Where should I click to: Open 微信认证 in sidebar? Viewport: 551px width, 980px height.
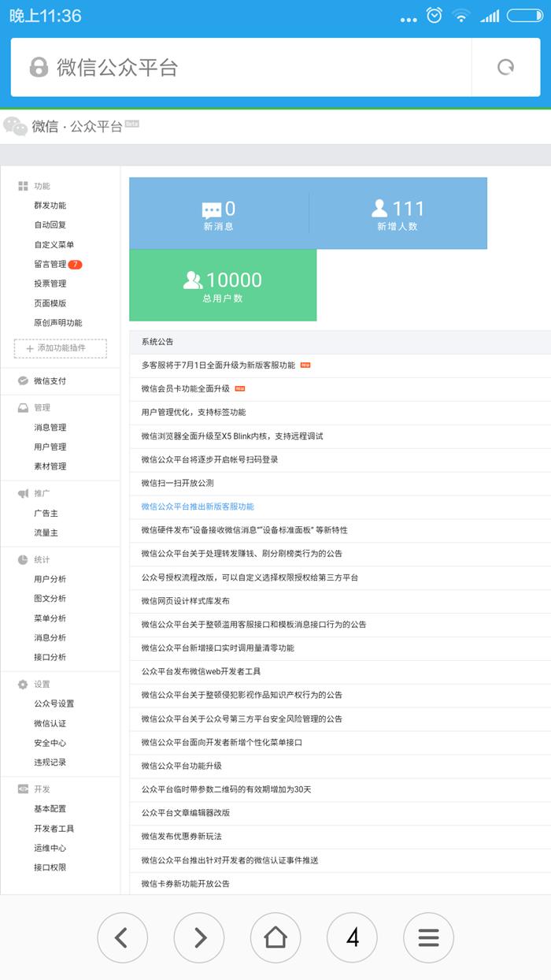pos(50,723)
